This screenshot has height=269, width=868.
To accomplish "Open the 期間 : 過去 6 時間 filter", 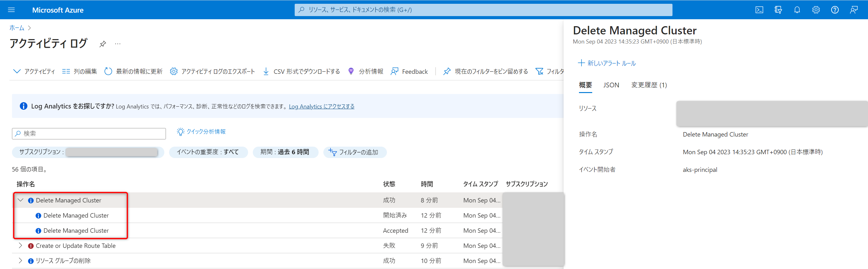I will [285, 152].
